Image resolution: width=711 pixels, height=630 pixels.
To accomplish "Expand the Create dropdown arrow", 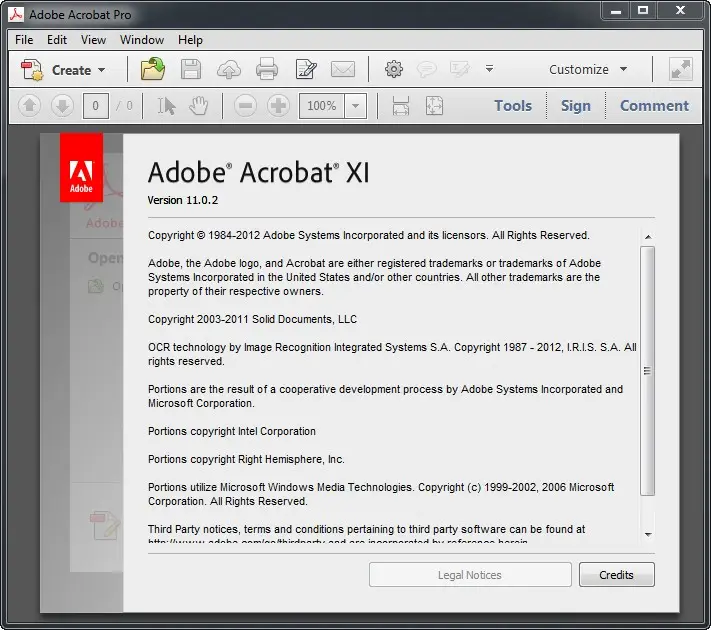I will click(102, 70).
